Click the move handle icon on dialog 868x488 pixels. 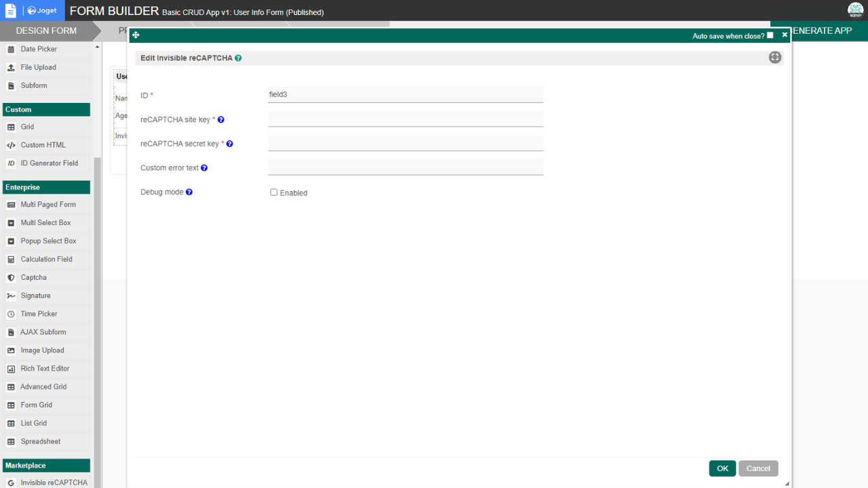point(136,35)
